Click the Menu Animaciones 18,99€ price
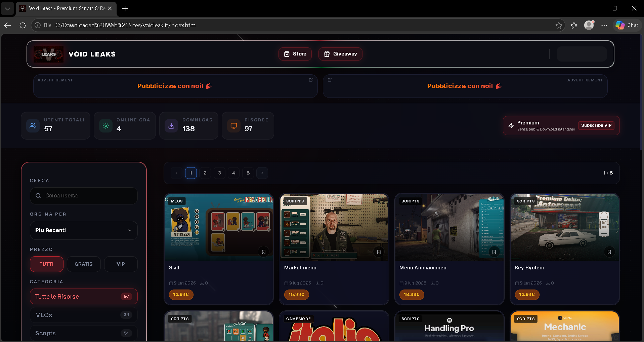Screen dimensions: 644x342 tap(412, 295)
